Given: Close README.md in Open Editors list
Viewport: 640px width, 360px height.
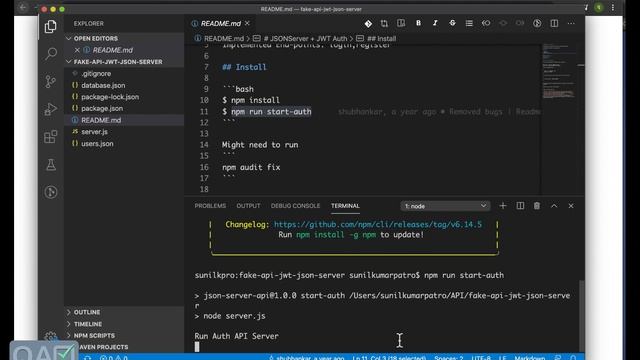Looking at the screenshot, I should (77, 50).
